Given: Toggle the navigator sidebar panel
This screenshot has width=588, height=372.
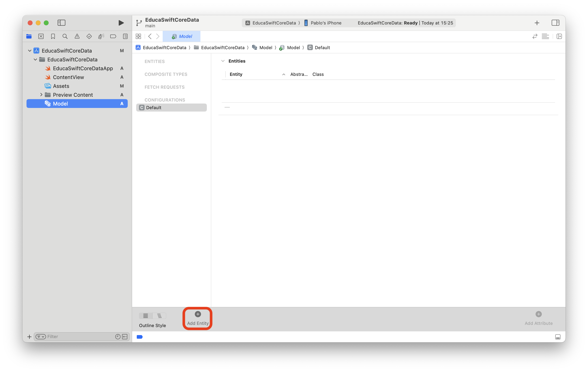Looking at the screenshot, I should pyautogui.click(x=61, y=23).
